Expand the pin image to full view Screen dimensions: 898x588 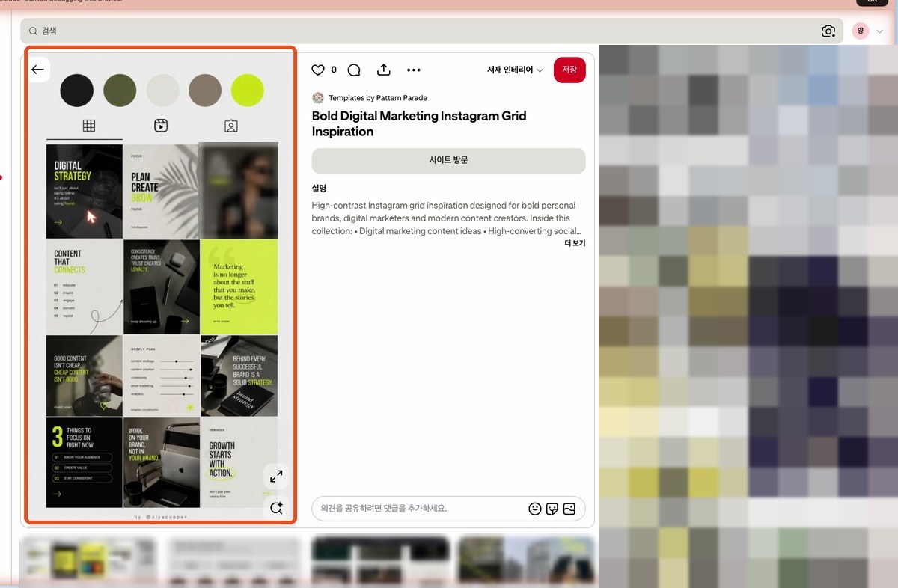[276, 476]
